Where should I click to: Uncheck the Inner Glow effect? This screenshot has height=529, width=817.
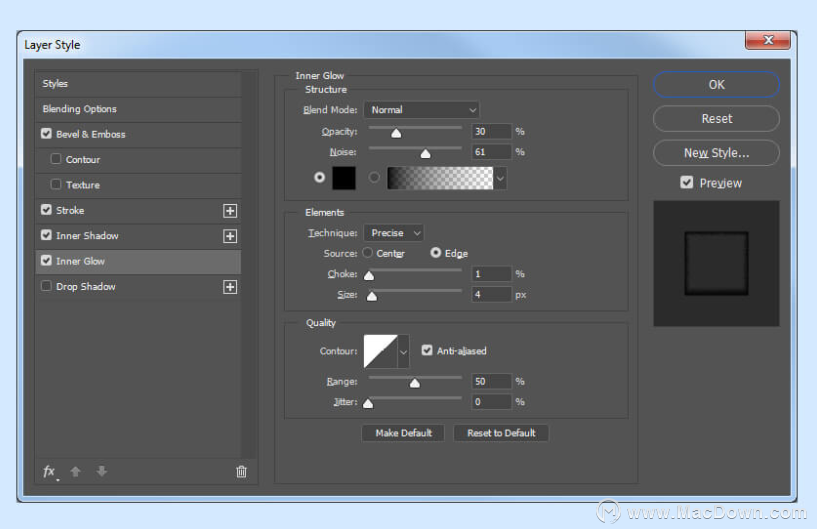pyautogui.click(x=46, y=260)
